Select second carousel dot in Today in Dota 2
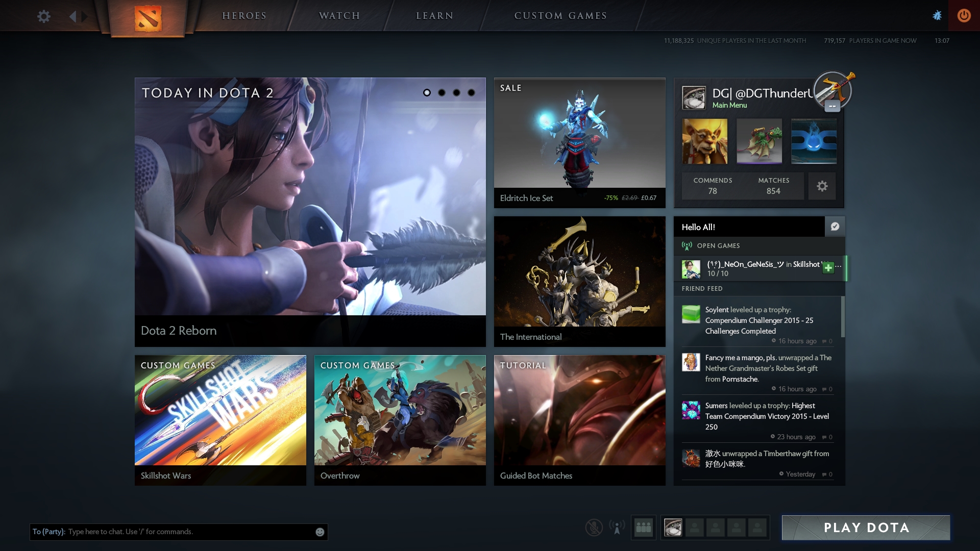Viewport: 980px width, 551px height. point(442,93)
